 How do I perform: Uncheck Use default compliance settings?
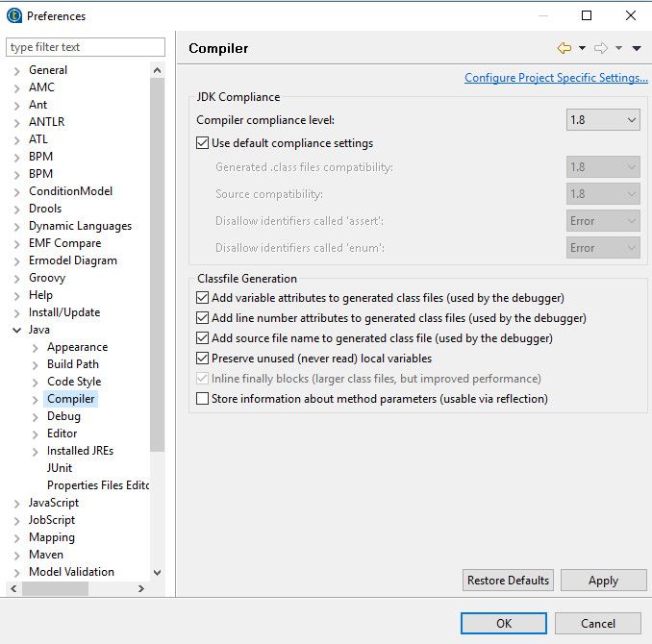click(x=202, y=143)
